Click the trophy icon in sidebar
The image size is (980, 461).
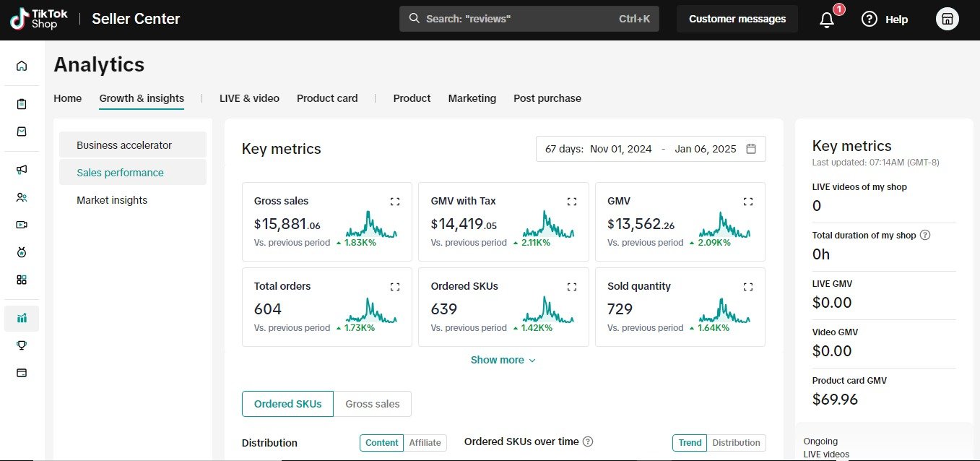22,345
